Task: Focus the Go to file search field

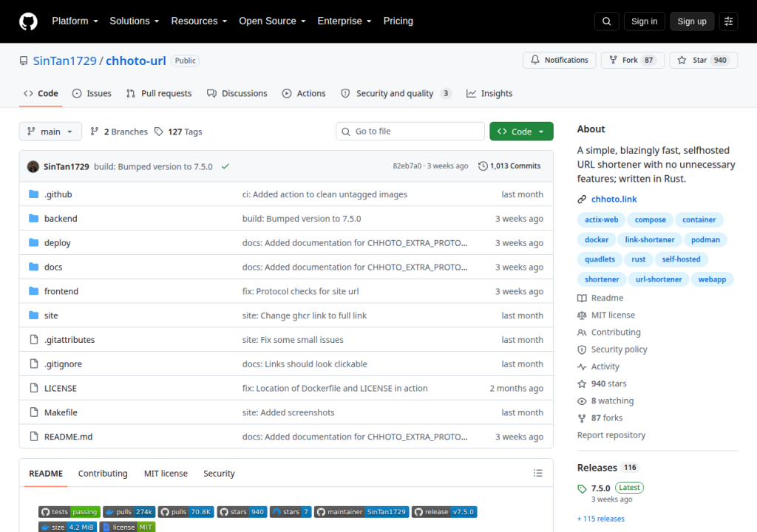Action: tap(410, 132)
